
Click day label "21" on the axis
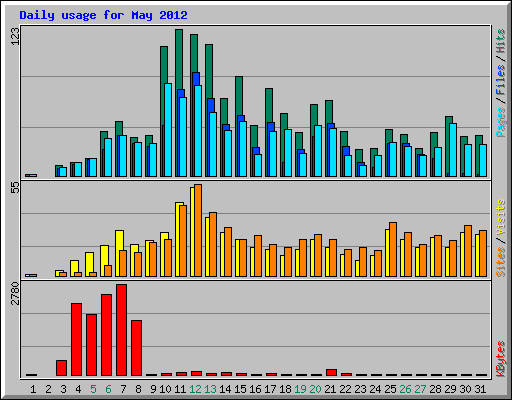tap(330, 389)
